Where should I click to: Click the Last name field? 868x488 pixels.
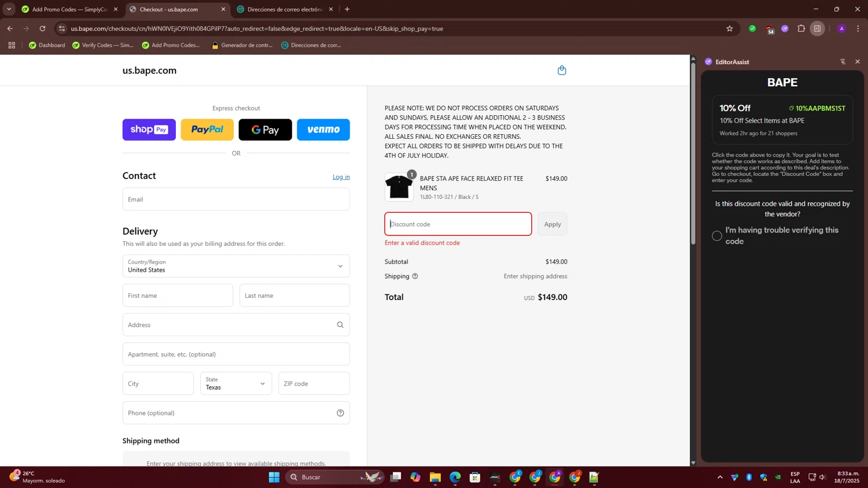tap(295, 295)
